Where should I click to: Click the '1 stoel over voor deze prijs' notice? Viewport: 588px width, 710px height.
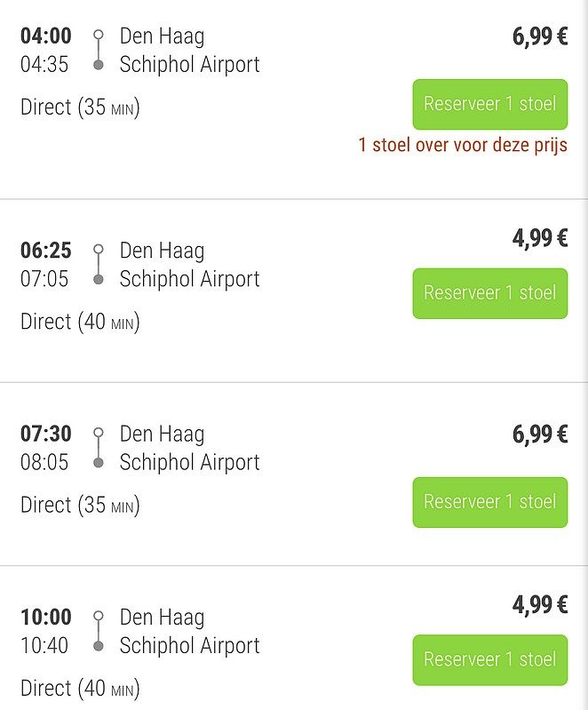[463, 145]
